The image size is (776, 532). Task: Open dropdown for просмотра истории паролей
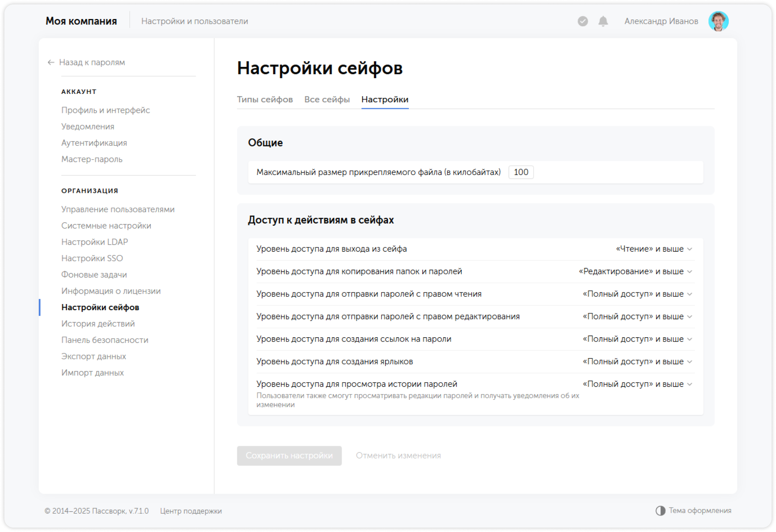(636, 384)
